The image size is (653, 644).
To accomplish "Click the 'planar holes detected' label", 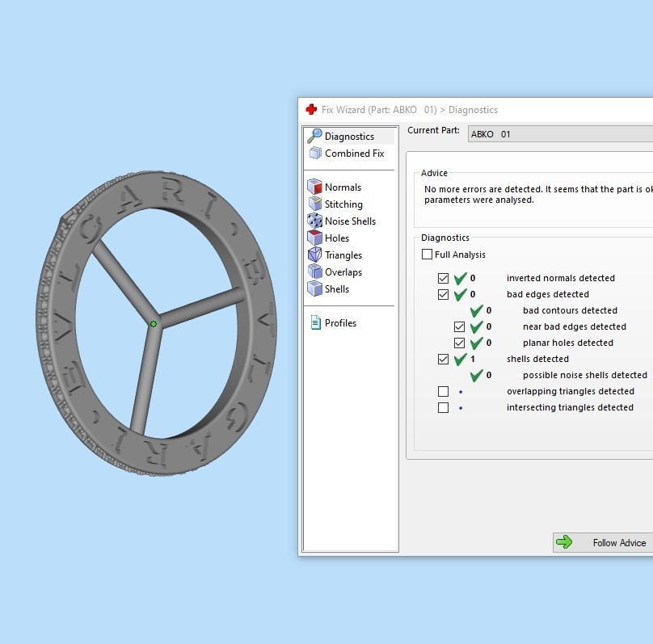I will (x=568, y=343).
